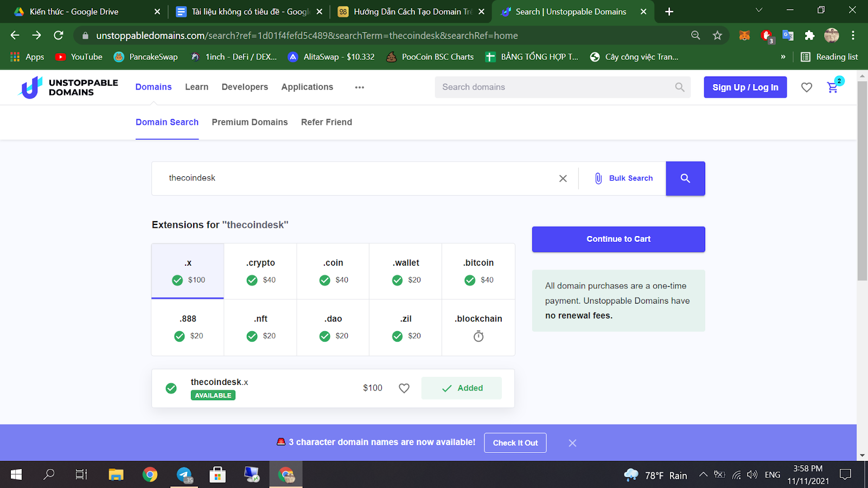868x488 pixels.
Task: Select the .bitcoin extension tile
Action: [478, 271]
